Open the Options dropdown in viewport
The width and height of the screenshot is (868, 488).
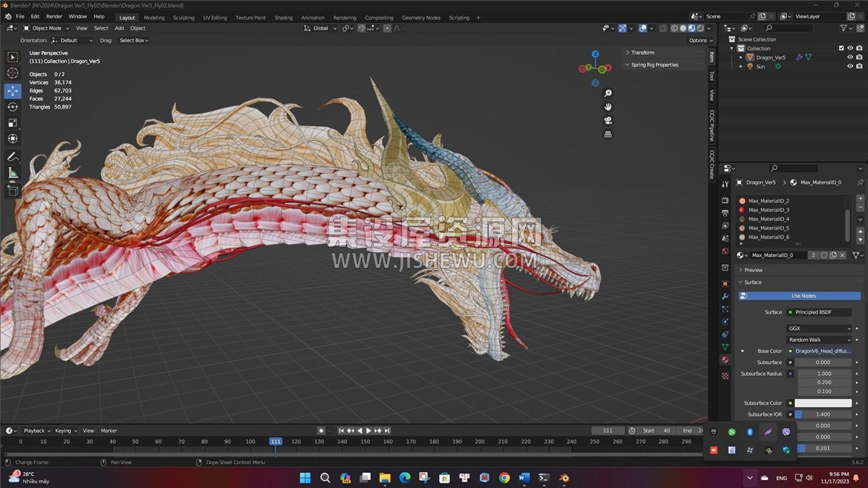pyautogui.click(x=701, y=41)
